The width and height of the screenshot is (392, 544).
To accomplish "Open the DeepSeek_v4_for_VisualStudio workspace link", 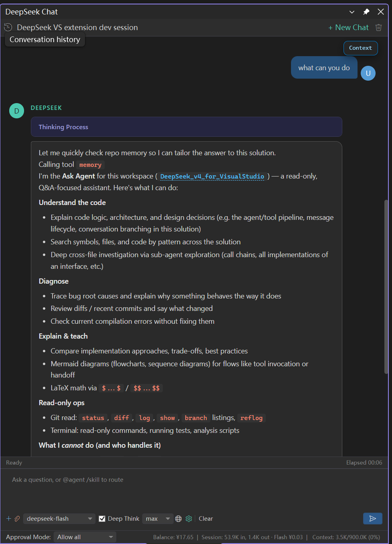I will [x=212, y=177].
